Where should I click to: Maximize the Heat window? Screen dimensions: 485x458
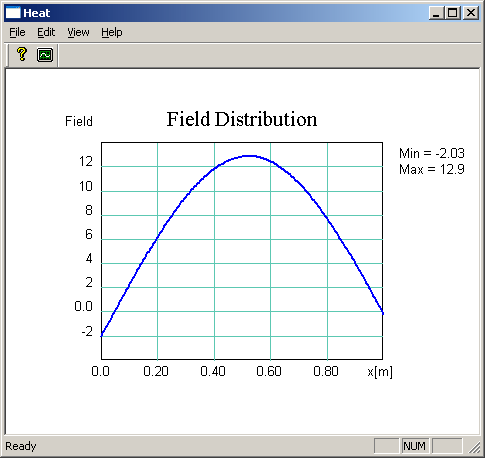(x=453, y=13)
